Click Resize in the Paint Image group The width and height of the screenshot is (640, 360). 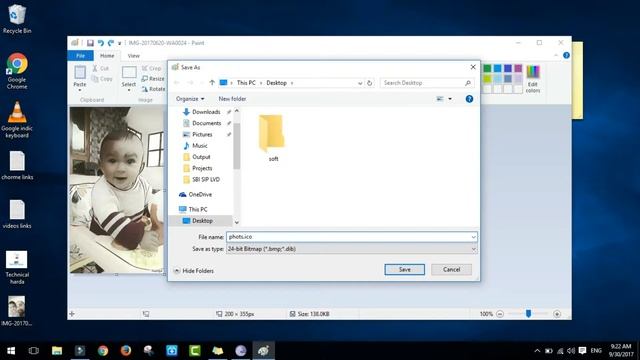click(153, 78)
